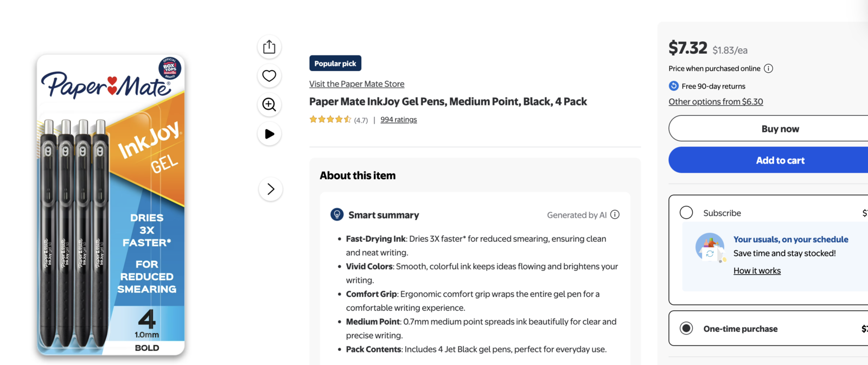Screen dimensions: 868x365
Task: Select One-time purchase radio option
Action: pyautogui.click(x=686, y=328)
